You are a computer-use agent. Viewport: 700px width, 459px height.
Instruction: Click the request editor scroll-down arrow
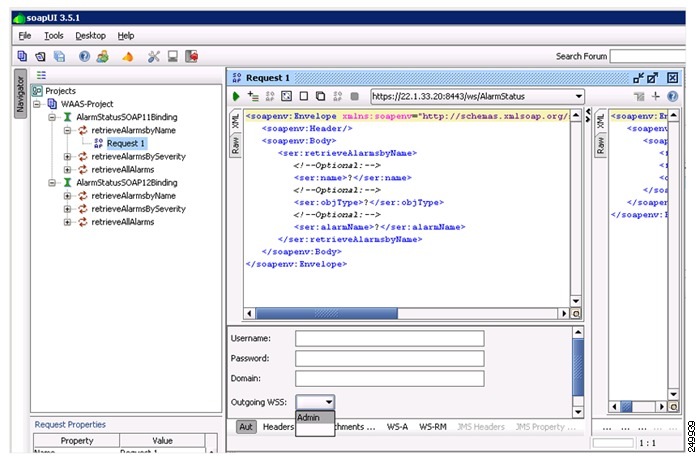(576, 301)
